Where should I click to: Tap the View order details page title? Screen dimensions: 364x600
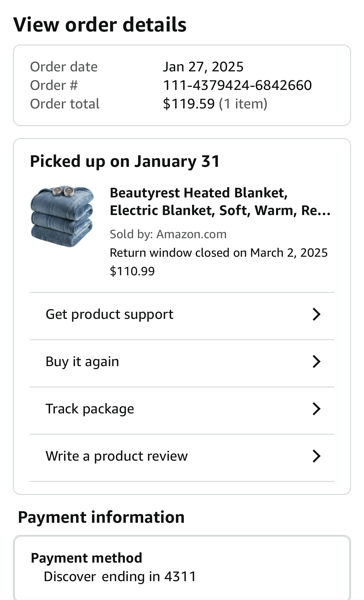(100, 25)
